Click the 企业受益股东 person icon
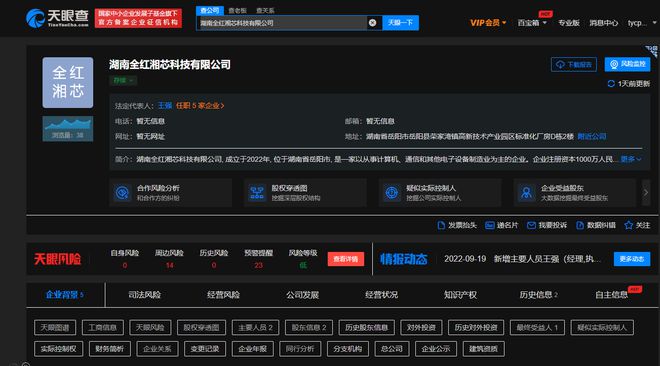Screen dimensions: 660x366 coord(527,193)
